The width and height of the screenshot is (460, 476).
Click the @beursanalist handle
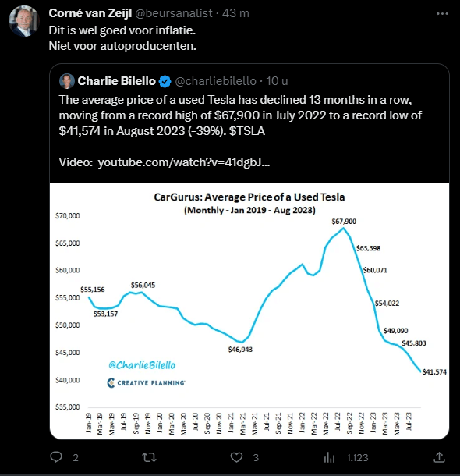coord(173,13)
